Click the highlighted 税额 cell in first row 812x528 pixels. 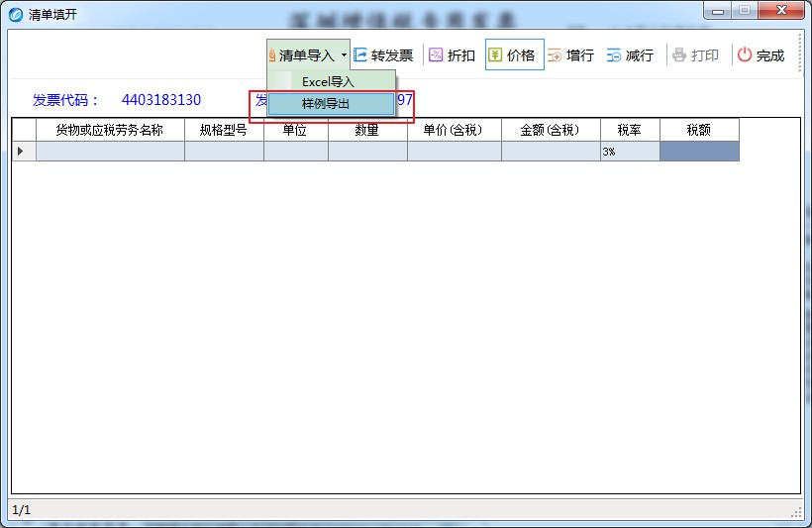point(699,151)
